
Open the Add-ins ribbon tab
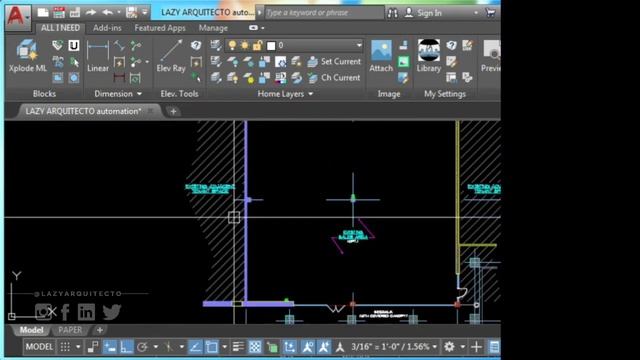point(107,28)
